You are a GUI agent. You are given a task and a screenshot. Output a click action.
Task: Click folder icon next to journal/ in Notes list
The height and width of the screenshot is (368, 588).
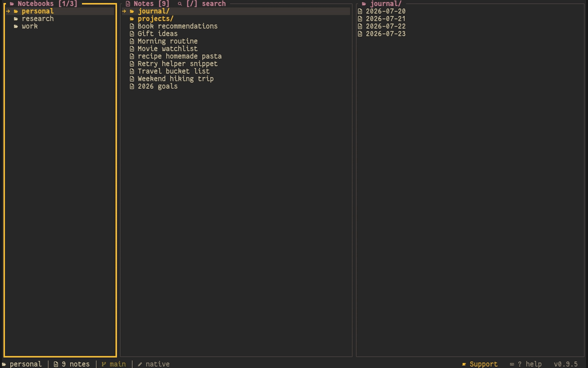pos(132,11)
